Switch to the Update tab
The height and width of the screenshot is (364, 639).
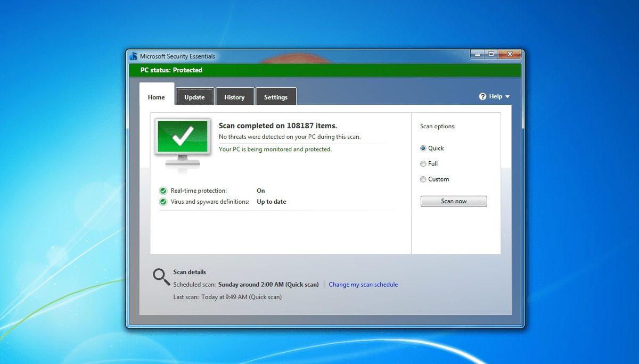click(x=194, y=96)
